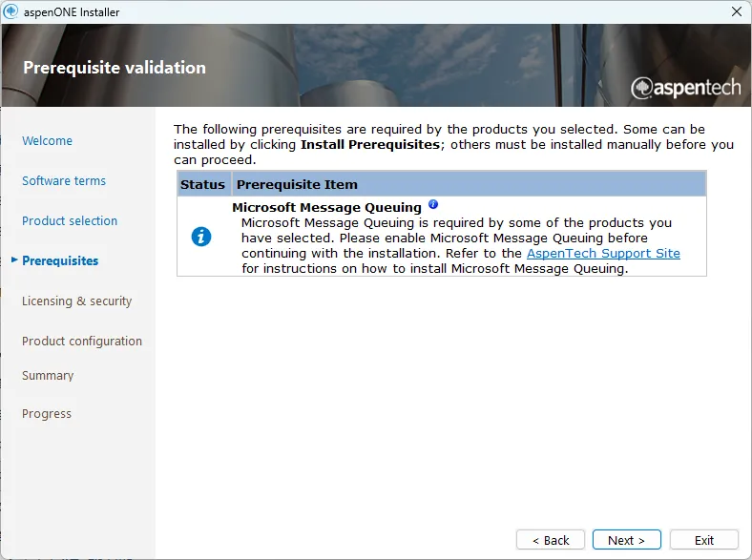Open Licensing & security step
Screen dimensions: 752x560
[76, 301]
